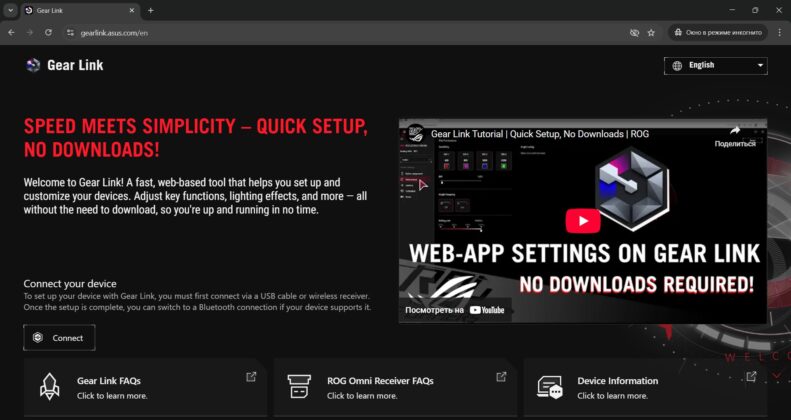Click the Gear Link header title text
Image resolution: width=791 pixels, height=420 pixels.
point(75,65)
